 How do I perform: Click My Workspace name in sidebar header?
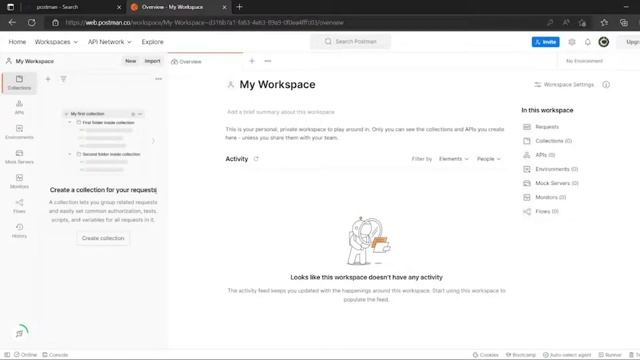point(35,61)
